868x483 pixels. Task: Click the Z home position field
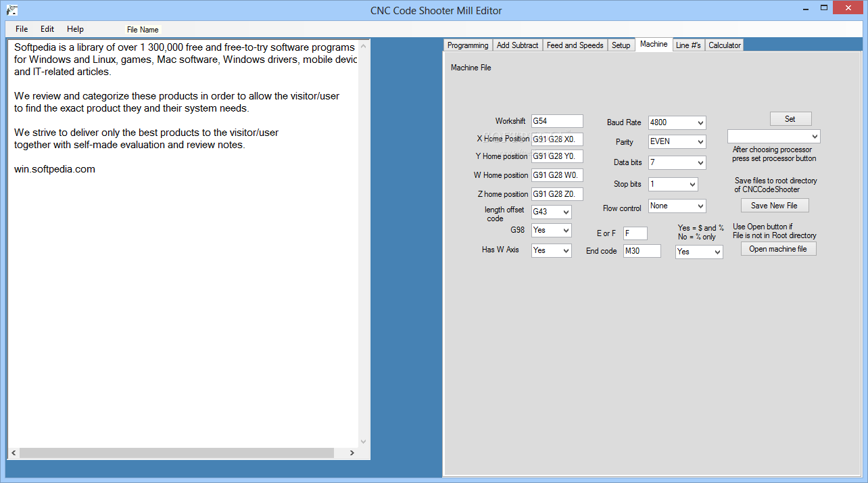coord(557,194)
